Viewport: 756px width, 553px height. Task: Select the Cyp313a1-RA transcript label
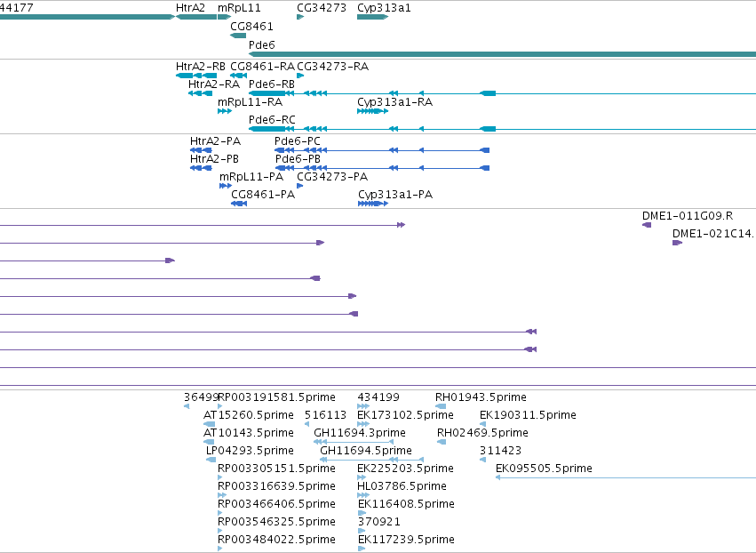coord(394,102)
